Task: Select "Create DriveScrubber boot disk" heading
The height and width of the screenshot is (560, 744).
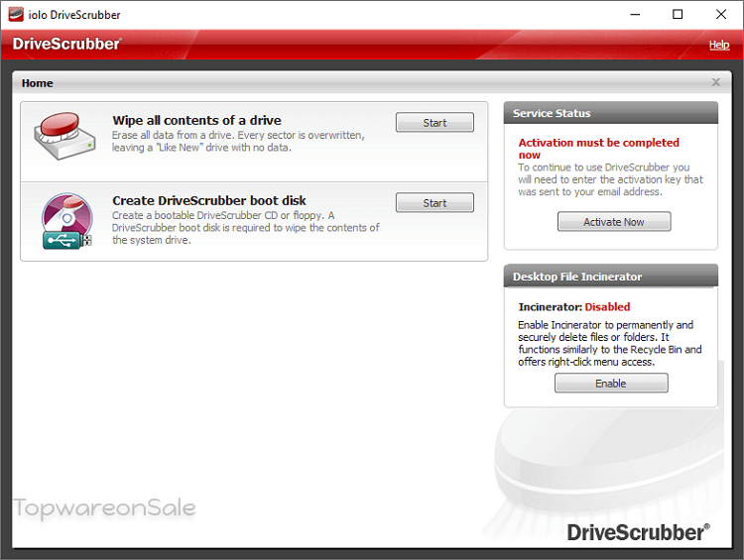Action: pyautogui.click(x=209, y=200)
